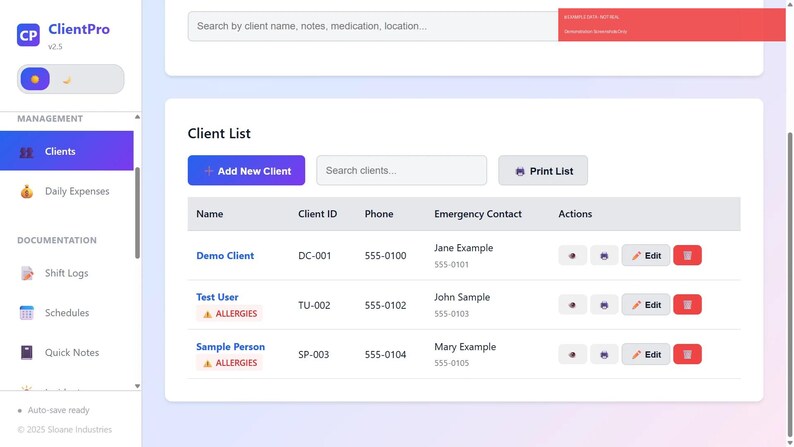
Task: Delete Sample Person with trash icon
Action: pos(687,354)
